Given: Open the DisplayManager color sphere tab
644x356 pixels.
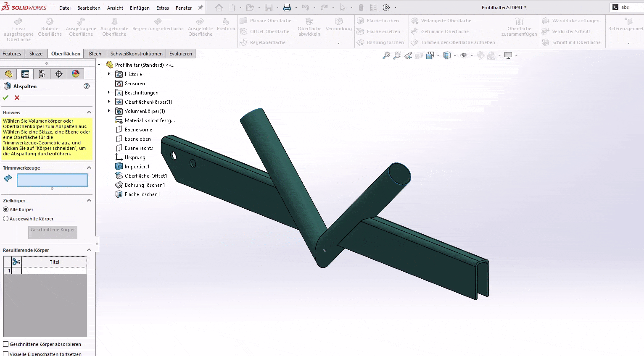Looking at the screenshot, I should (76, 74).
